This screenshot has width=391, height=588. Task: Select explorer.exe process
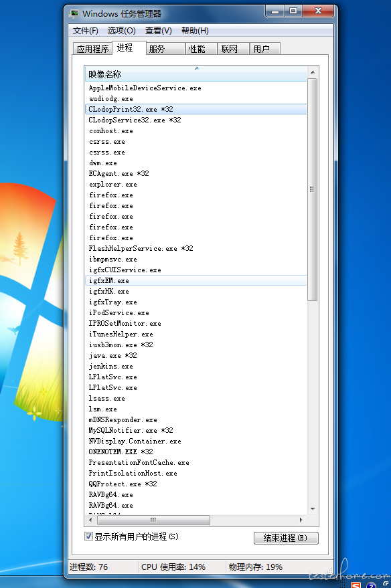195,184
